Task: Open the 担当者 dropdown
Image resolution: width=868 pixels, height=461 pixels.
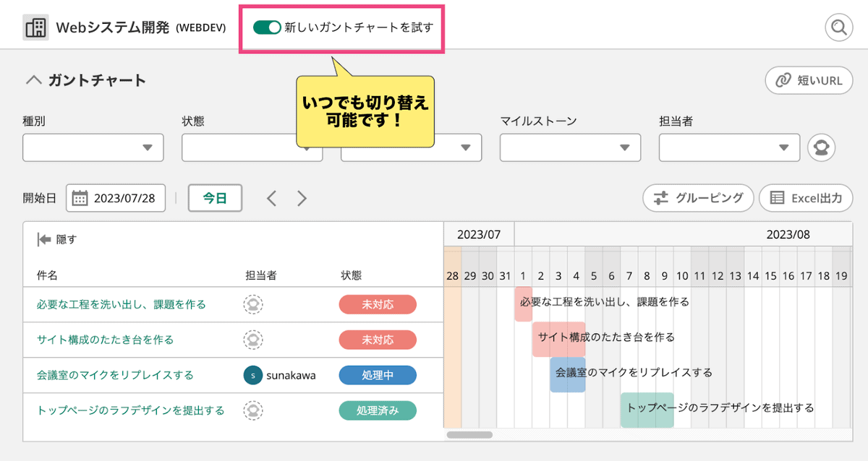Action: coord(729,147)
